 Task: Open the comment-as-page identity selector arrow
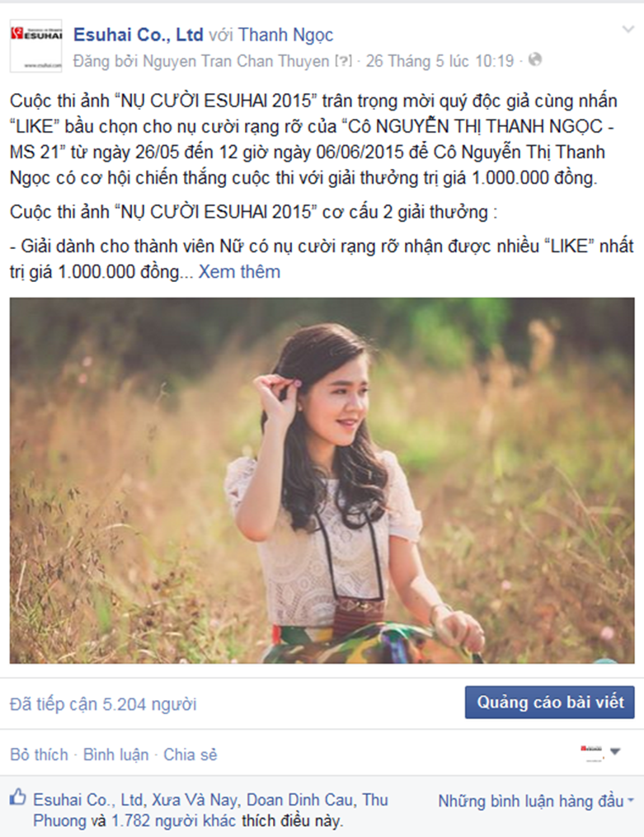[x=615, y=751]
